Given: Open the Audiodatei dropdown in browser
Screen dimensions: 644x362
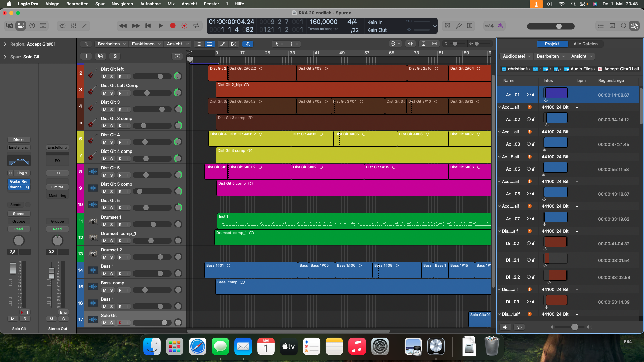Looking at the screenshot, I should (x=517, y=56).
